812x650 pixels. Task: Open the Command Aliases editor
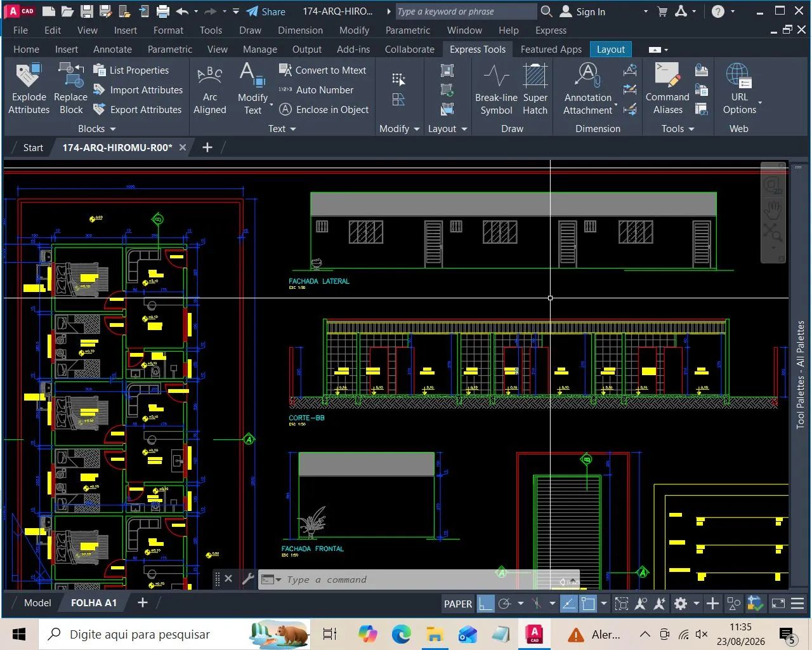click(667, 89)
